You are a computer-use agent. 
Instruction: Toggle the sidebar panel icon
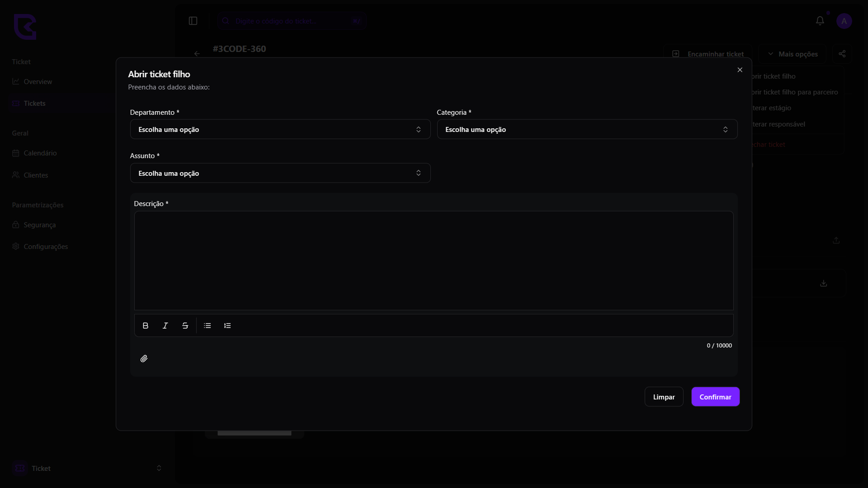(193, 21)
